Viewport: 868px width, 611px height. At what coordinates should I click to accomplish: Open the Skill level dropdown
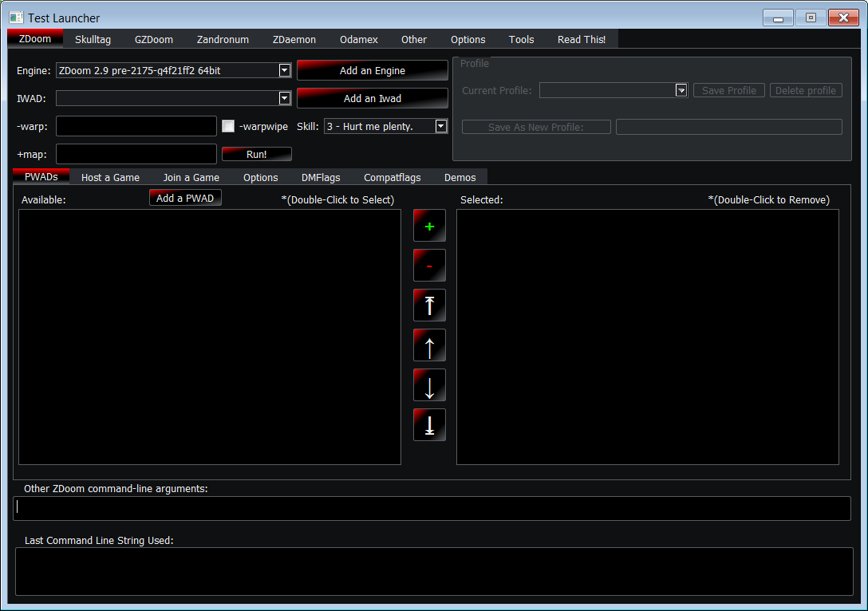coord(441,126)
